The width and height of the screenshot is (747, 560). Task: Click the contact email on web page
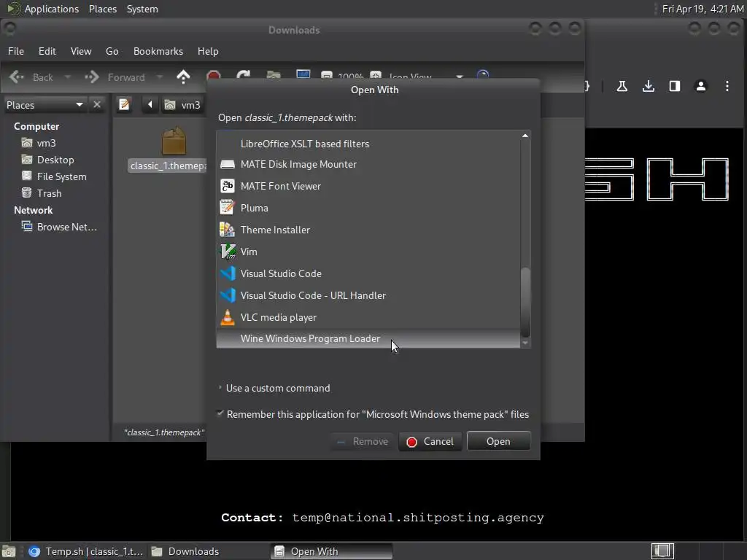tap(418, 518)
